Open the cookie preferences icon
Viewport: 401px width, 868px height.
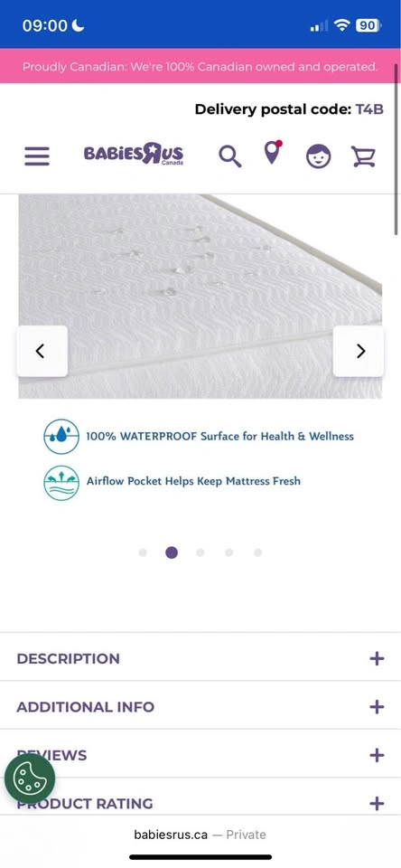click(x=30, y=778)
